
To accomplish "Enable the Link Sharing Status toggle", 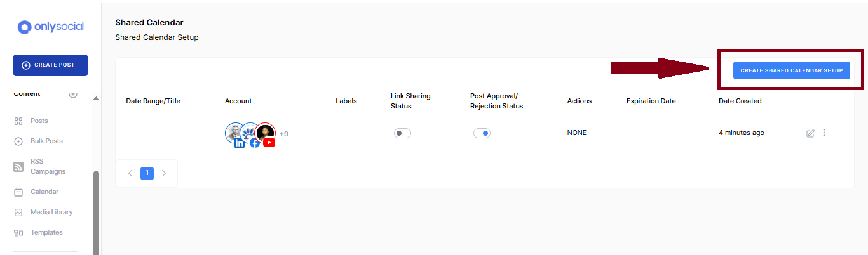I will coord(402,133).
